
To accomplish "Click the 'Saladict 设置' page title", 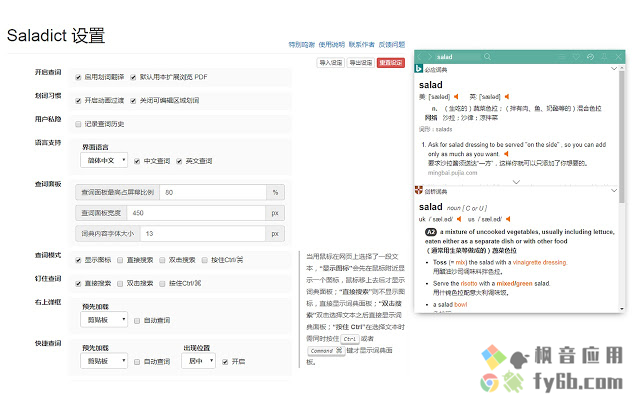I will click(56, 36).
